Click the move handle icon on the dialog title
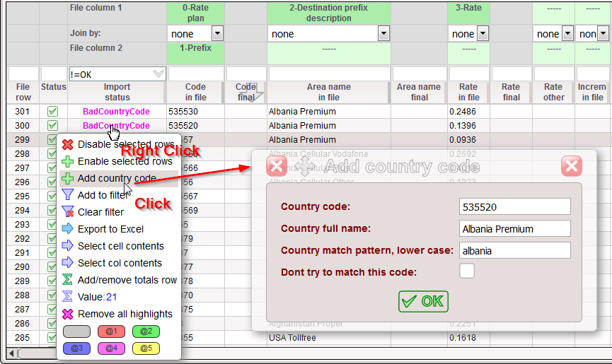The width and height of the screenshot is (612, 364). [x=305, y=166]
